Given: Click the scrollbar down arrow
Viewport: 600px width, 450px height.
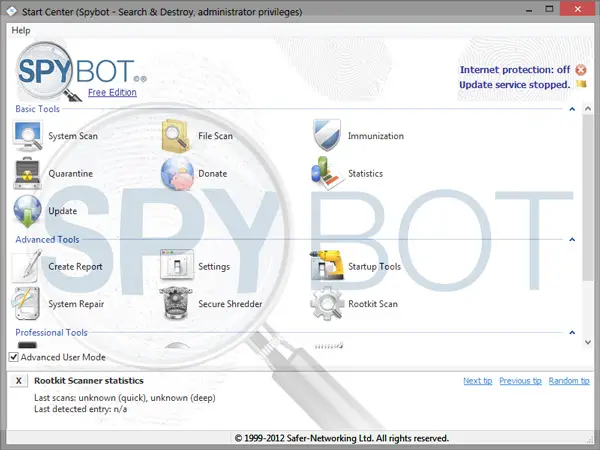Looking at the screenshot, I should pos(588,342).
